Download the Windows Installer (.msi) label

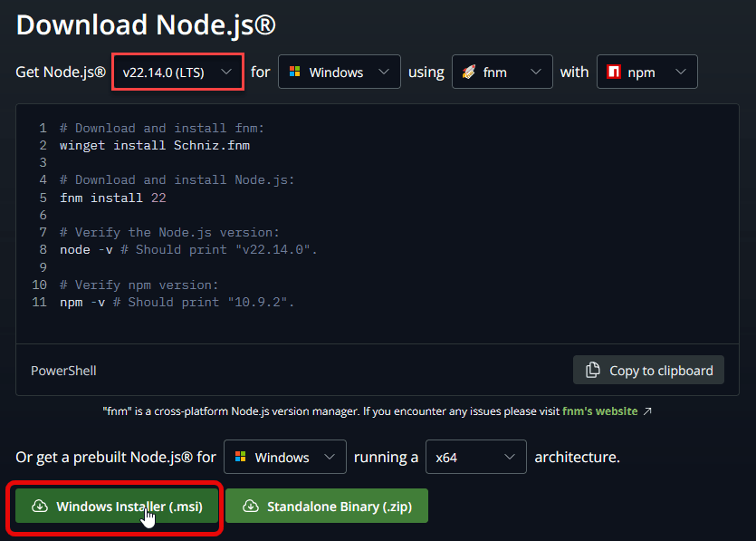click(129, 507)
